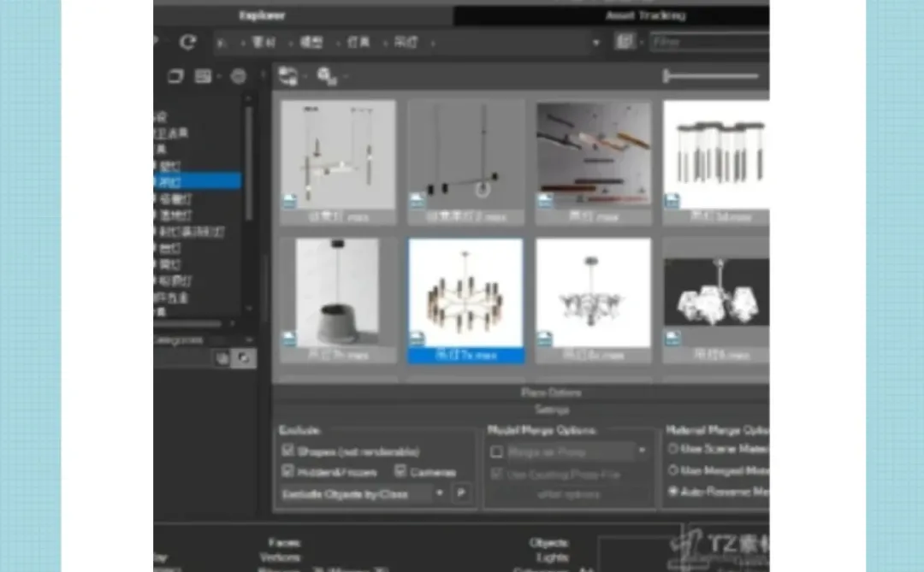The image size is (924, 572).
Task: Toggle the Use Existing Proxy File checkbox
Action: pos(496,474)
